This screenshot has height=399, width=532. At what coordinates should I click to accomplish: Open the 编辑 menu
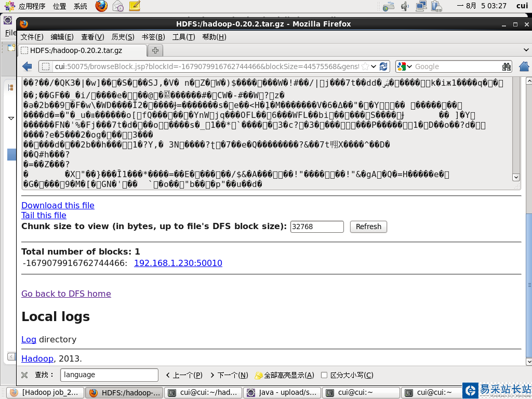click(62, 37)
